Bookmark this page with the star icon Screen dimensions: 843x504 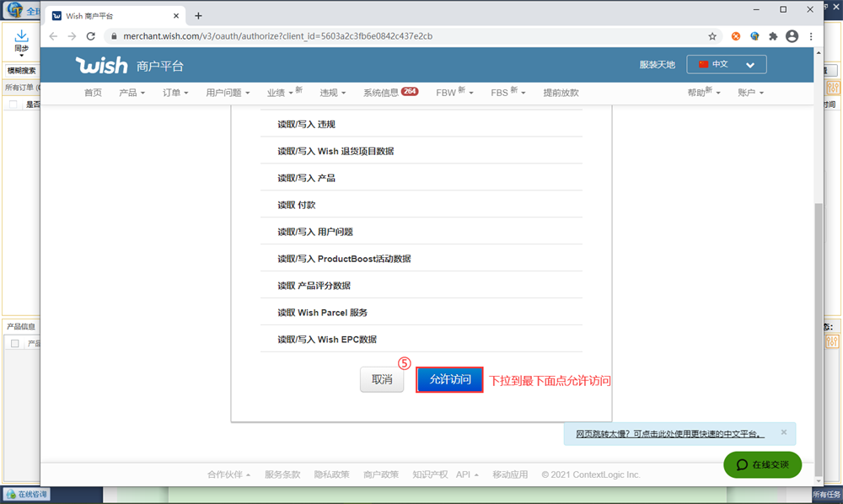[x=712, y=36]
